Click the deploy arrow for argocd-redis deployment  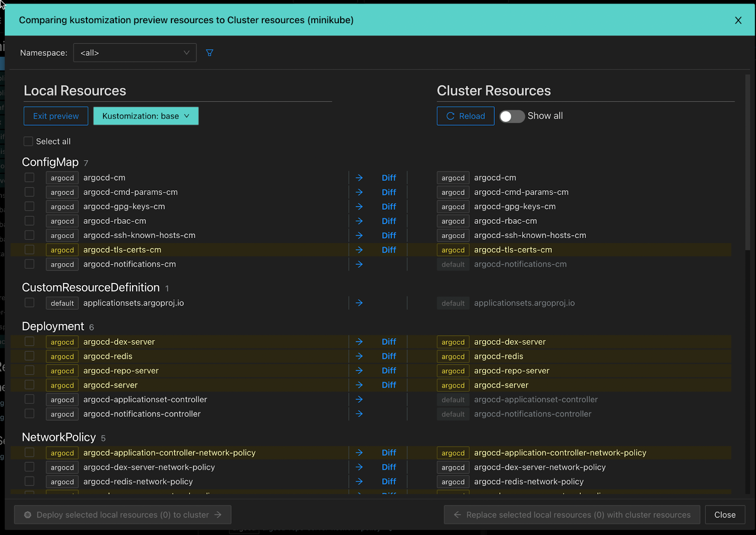(x=359, y=357)
